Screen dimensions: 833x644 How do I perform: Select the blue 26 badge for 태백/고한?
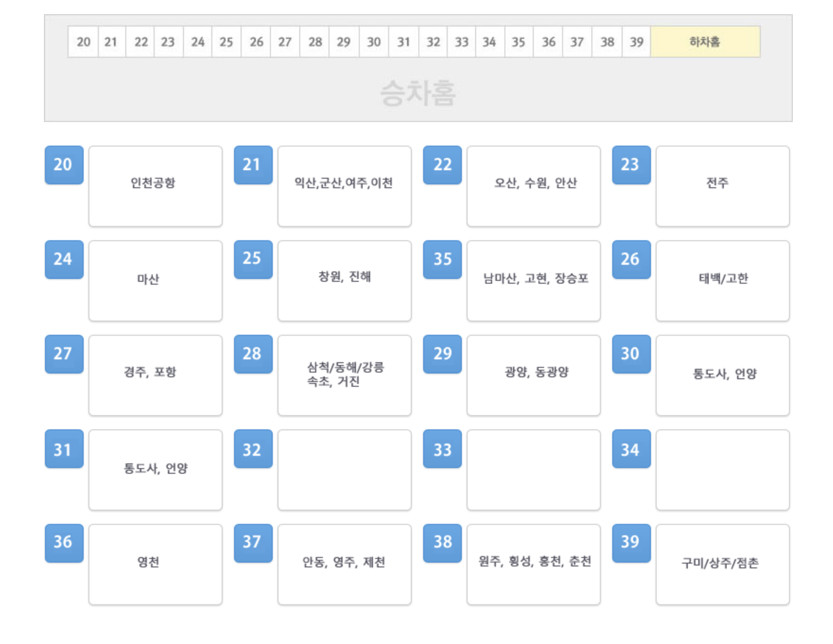pos(632,261)
